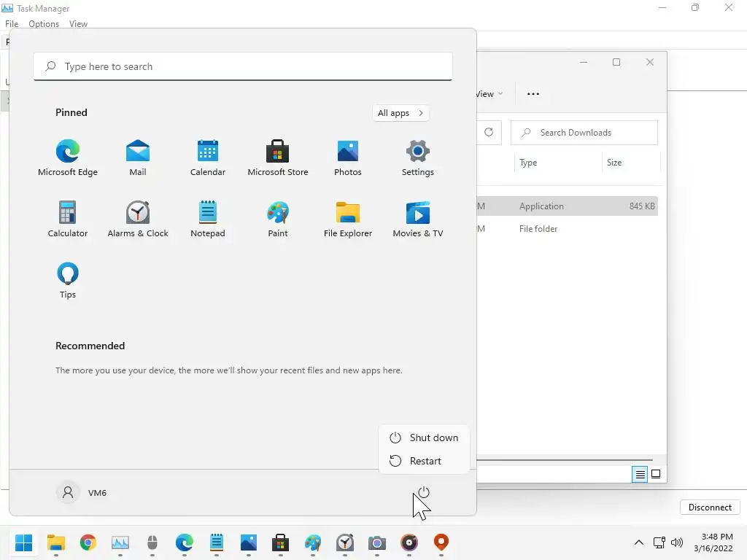Open the Options menu in Task Manager
This screenshot has height=560, width=747.
click(x=44, y=24)
